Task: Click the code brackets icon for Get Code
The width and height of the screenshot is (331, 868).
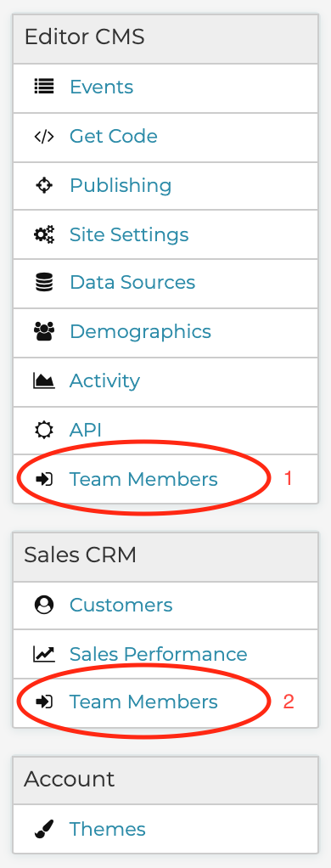Action: point(44,136)
